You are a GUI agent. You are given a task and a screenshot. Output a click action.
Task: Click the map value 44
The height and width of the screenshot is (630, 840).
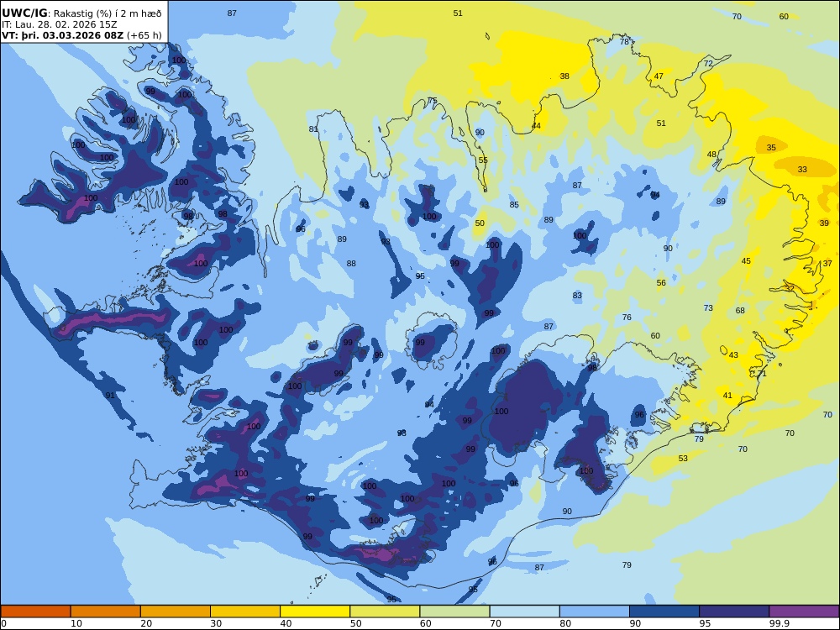click(x=536, y=126)
